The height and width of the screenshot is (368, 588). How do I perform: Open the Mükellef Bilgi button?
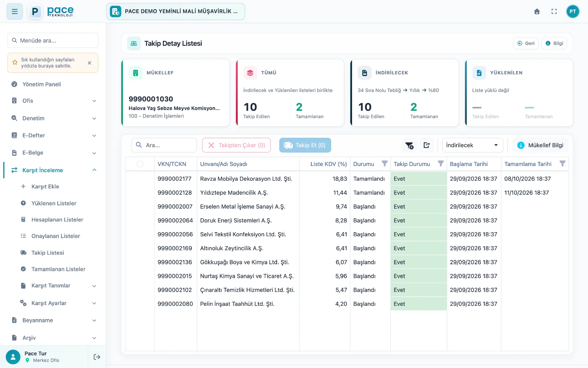coord(540,145)
